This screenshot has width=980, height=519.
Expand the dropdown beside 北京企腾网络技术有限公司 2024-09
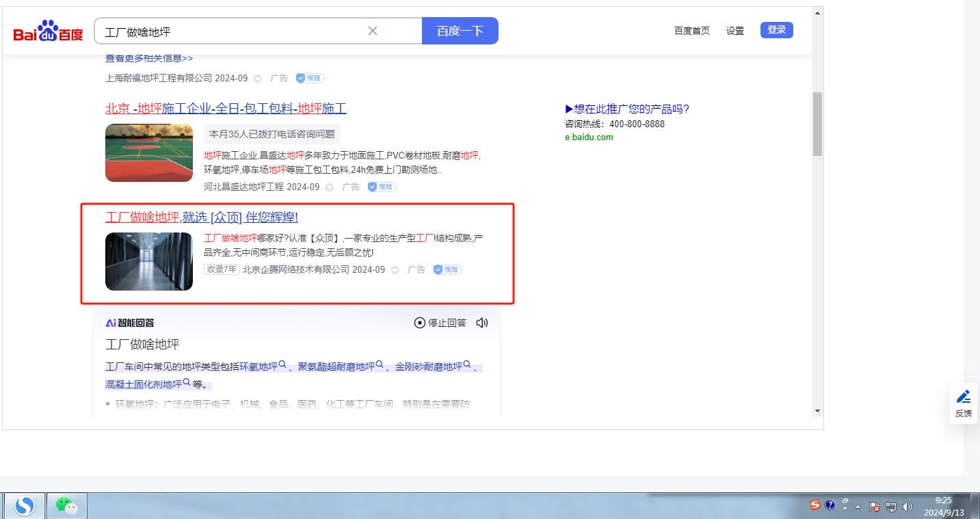(395, 270)
